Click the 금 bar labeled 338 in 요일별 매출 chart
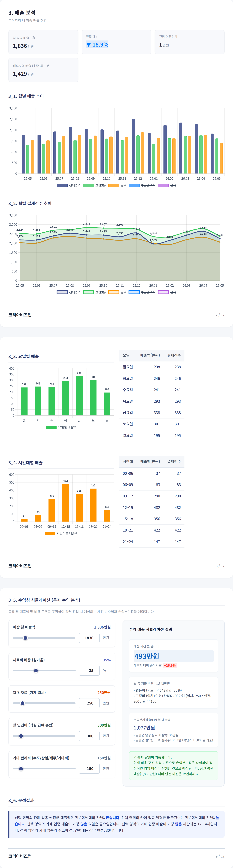233x868 pixels. pyautogui.click(x=79, y=396)
